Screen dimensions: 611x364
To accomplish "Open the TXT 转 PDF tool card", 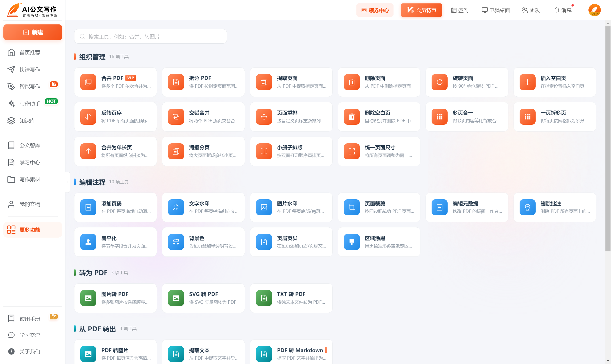I will [291, 298].
